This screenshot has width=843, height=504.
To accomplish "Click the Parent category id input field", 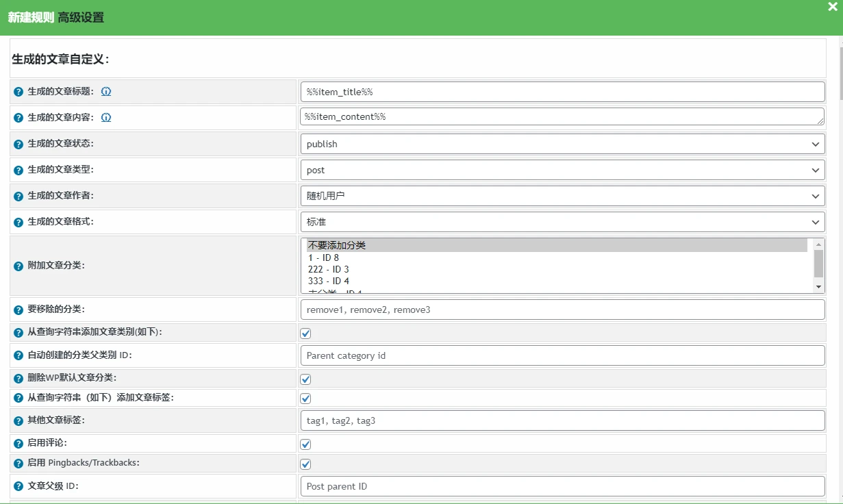I will tap(562, 355).
